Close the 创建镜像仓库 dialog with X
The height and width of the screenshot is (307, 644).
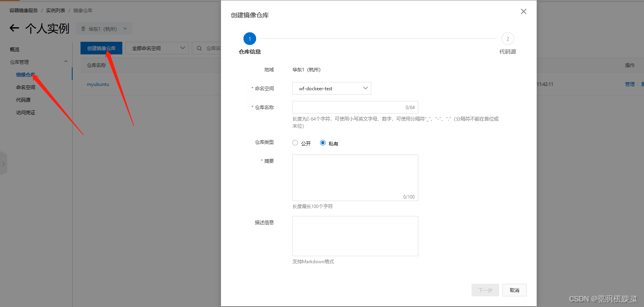pos(524,11)
